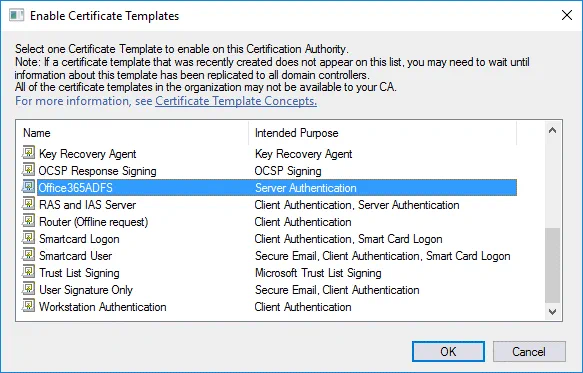Open the Certificate Template Concepts link
This screenshot has width=583, height=373.
tap(236, 101)
